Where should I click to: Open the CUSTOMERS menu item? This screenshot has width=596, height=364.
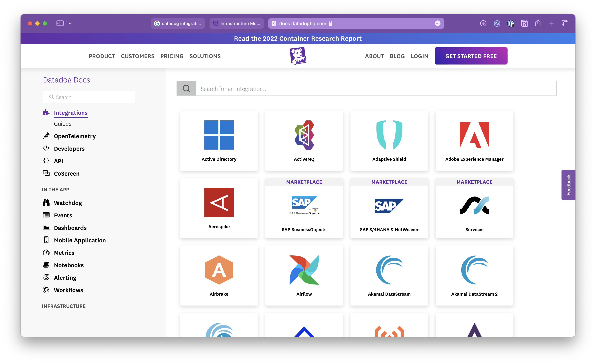point(138,56)
